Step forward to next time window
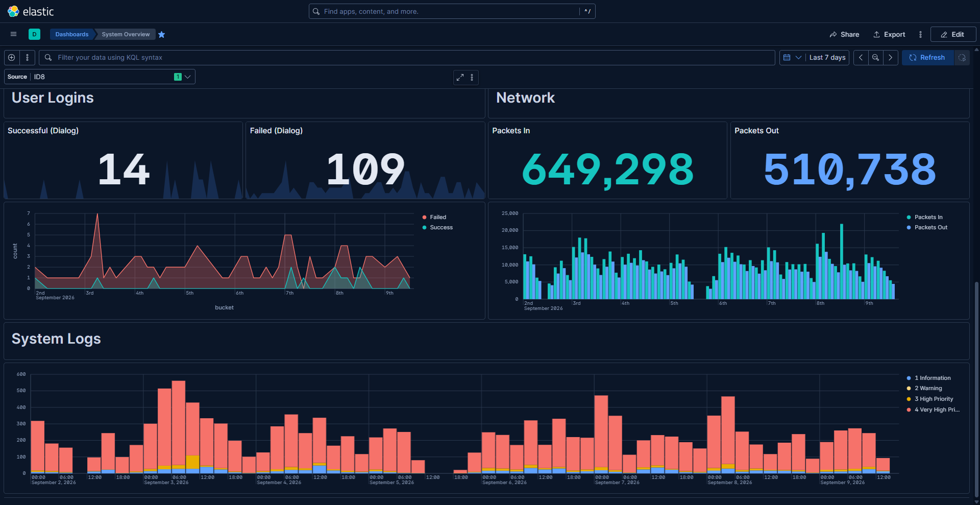980x505 pixels. (x=890, y=57)
